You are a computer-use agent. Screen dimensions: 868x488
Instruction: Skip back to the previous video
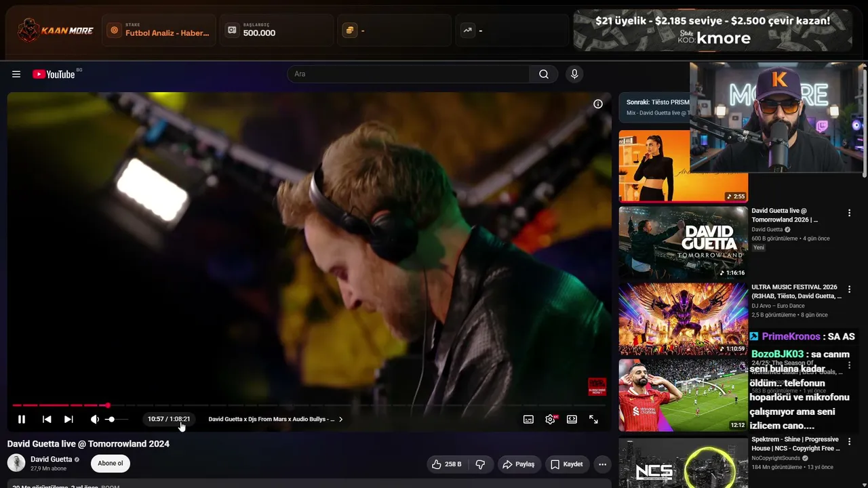coord(47,420)
